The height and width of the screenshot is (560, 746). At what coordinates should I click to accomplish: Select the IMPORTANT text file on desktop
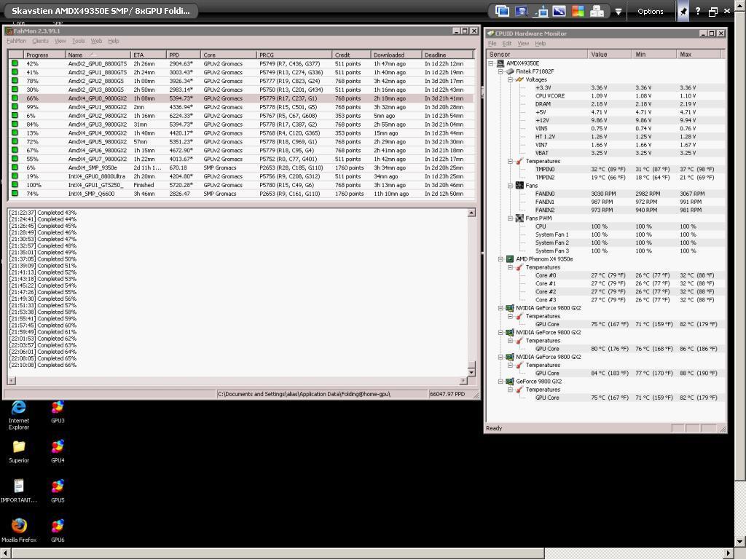click(18, 491)
